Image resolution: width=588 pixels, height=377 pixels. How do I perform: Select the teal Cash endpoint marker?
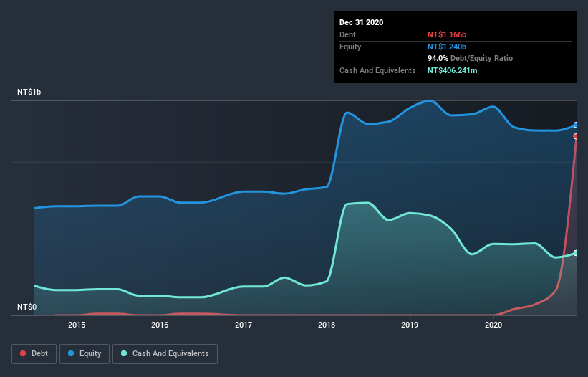576,253
